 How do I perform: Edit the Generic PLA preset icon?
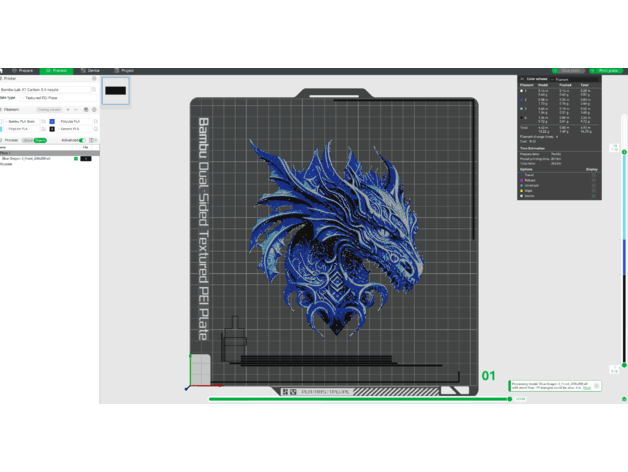pyautogui.click(x=96, y=129)
